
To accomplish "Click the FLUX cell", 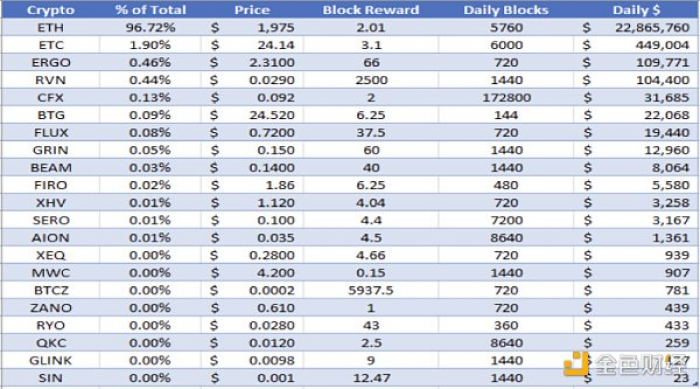I will (x=50, y=133).
